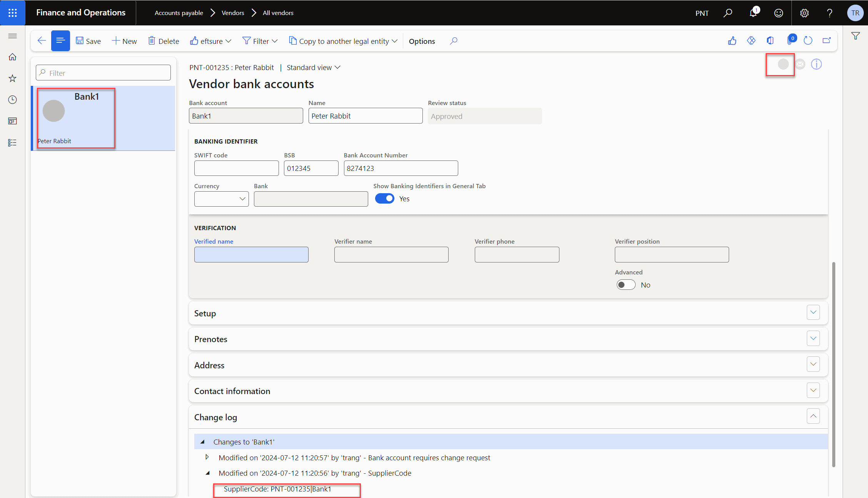Open Favorites star in sidebar
The image size is (868, 498).
pyautogui.click(x=13, y=79)
